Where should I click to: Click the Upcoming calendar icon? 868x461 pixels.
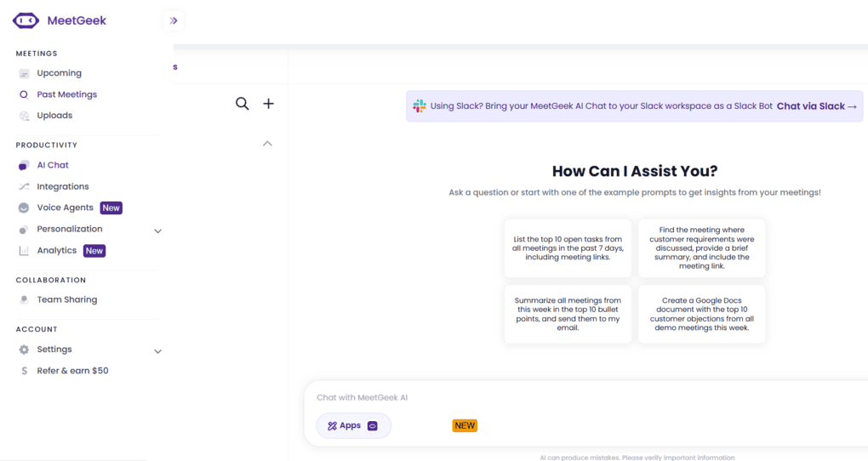(24, 74)
